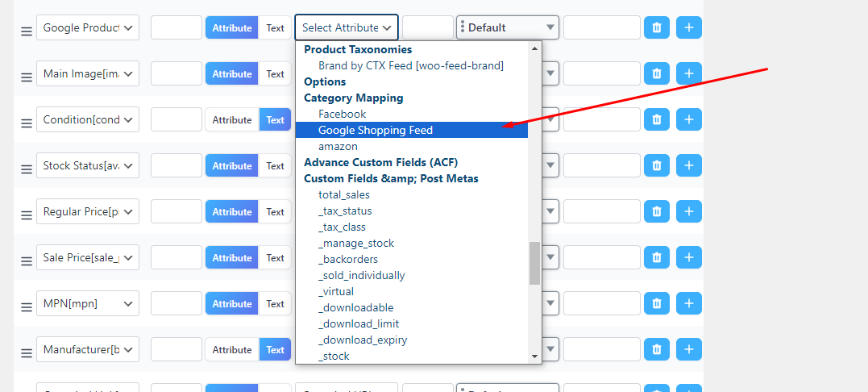This screenshot has width=868, height=392.
Task: Pick the _tax_status custom field option
Action: point(345,211)
